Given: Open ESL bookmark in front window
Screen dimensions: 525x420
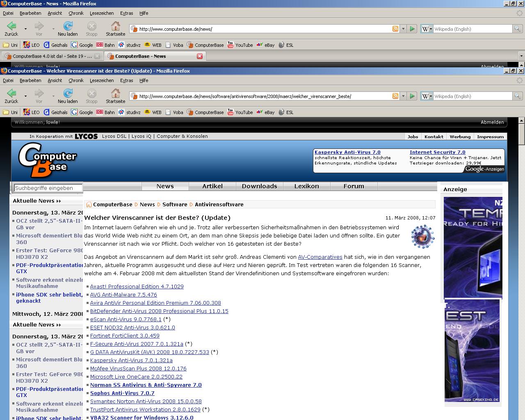Looking at the screenshot, I should pos(286,112).
